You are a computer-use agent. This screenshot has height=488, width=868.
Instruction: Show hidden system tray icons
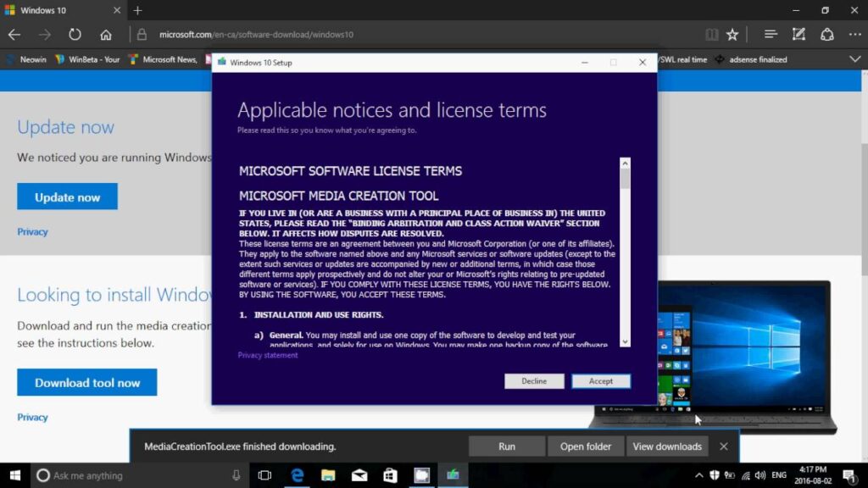[x=698, y=475]
